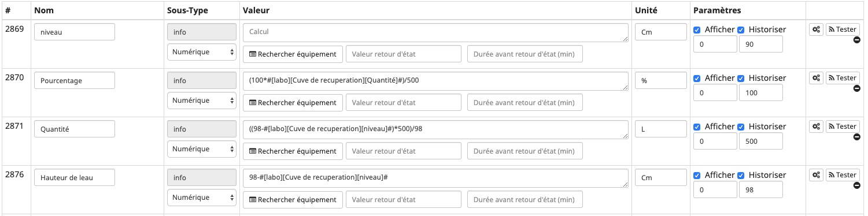Expand Numérique dropdown in Quantité row
The image size is (868, 216).
[x=202, y=149]
